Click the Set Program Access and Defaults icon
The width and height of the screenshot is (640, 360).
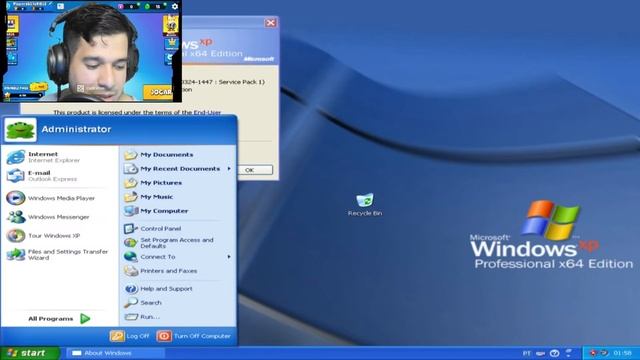(131, 243)
